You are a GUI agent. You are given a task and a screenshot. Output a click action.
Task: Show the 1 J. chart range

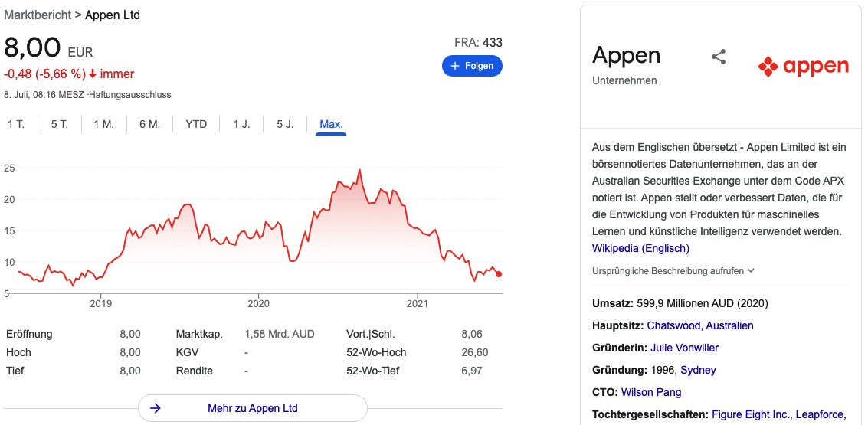[x=241, y=125]
